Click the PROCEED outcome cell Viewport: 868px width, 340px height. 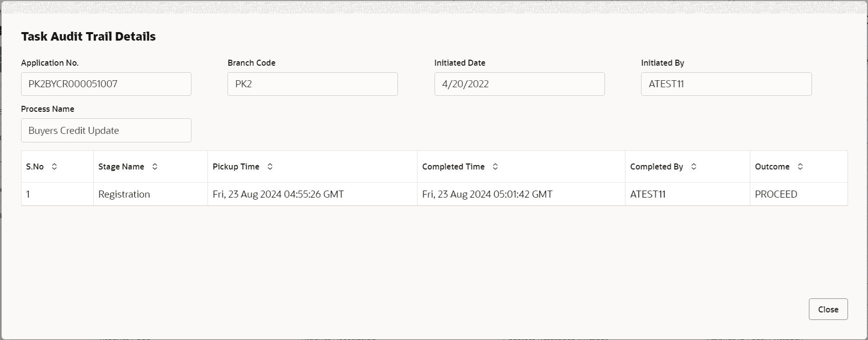coord(798,194)
